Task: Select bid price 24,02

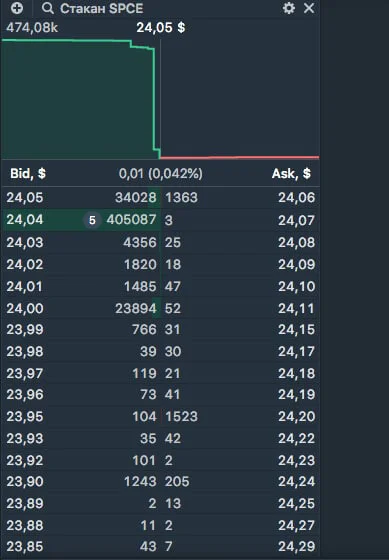Action: 25,265
